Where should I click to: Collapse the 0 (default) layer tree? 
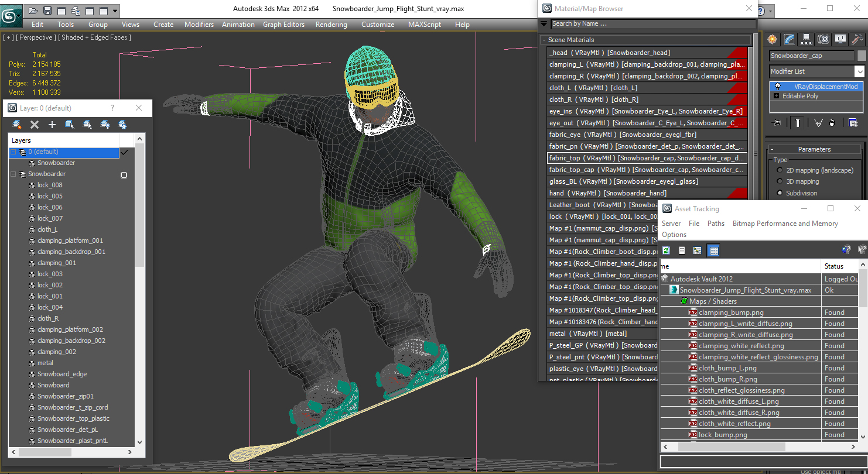click(13, 152)
